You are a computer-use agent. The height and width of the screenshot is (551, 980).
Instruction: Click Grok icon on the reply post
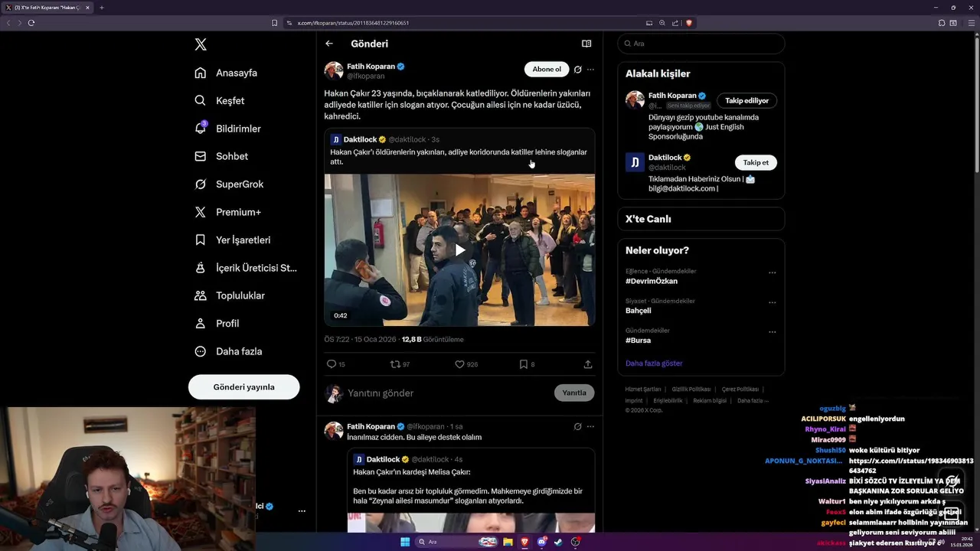pos(578,426)
